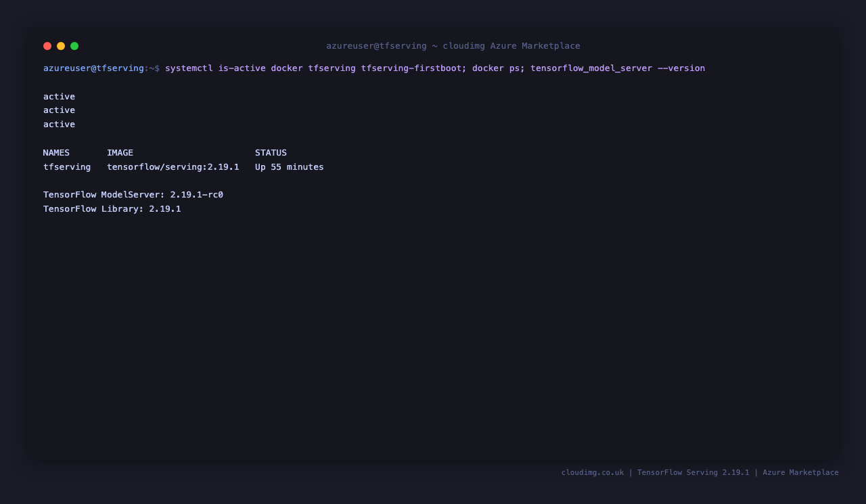
Task: Click the green maximize window dot
Action: tap(74, 46)
